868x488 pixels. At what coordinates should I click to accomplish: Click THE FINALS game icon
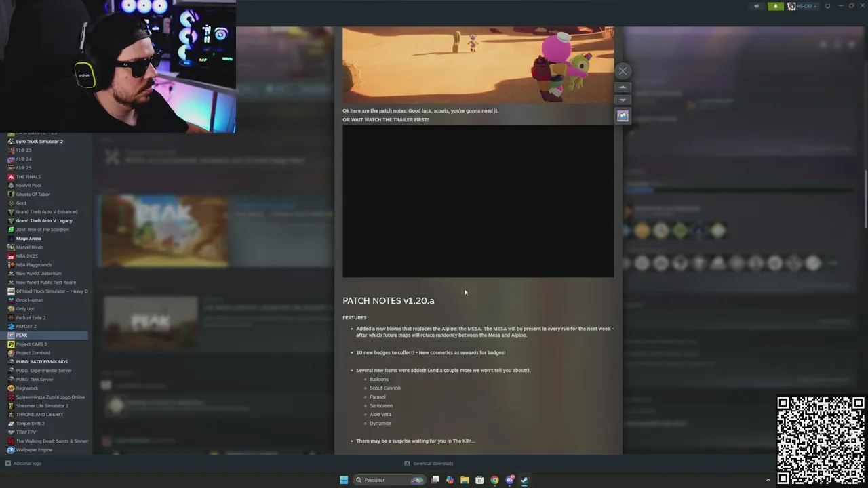pyautogui.click(x=11, y=176)
